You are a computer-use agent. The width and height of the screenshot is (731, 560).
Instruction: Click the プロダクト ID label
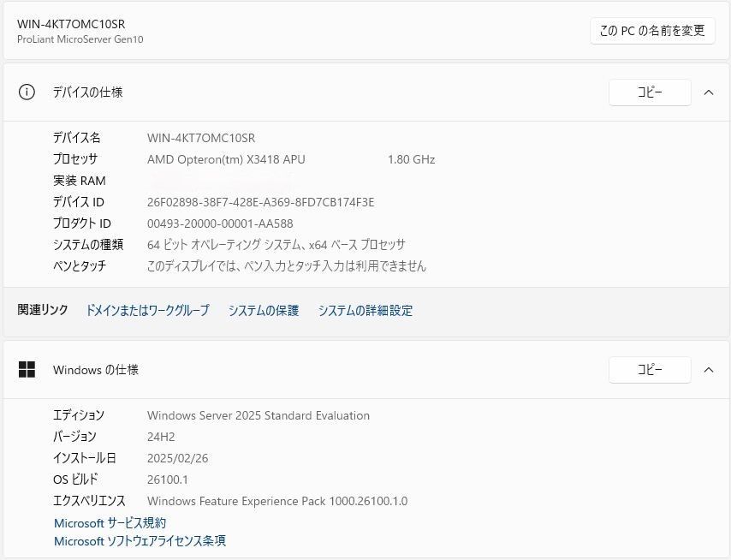(82, 223)
